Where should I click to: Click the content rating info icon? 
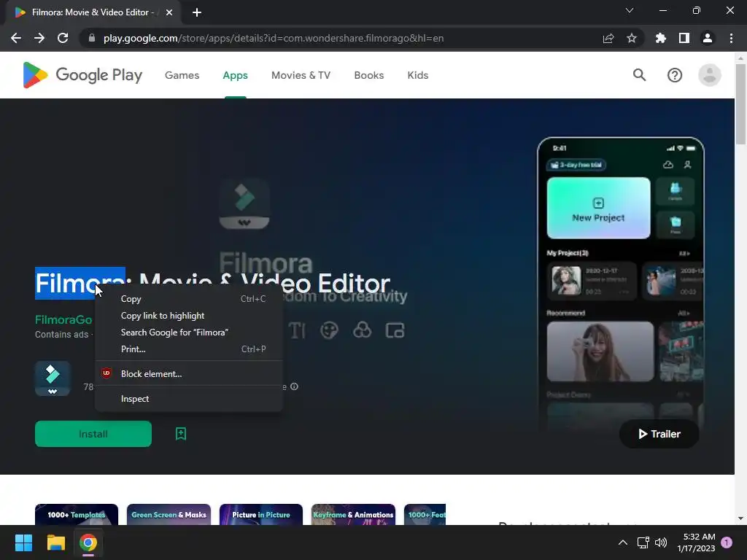tap(295, 386)
